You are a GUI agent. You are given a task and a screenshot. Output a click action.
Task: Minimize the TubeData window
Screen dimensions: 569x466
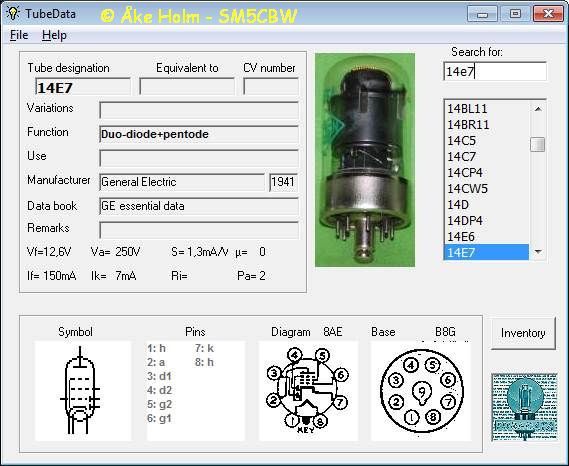tap(482, 14)
